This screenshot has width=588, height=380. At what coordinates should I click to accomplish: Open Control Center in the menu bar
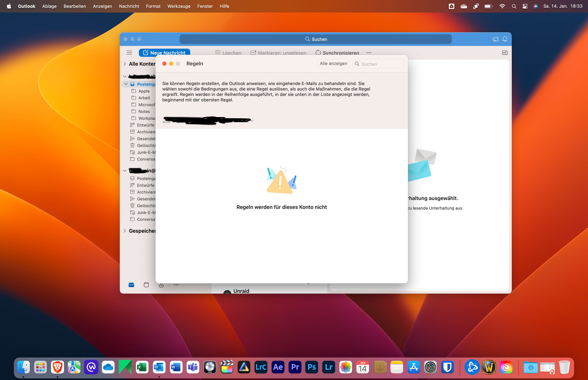pos(525,6)
